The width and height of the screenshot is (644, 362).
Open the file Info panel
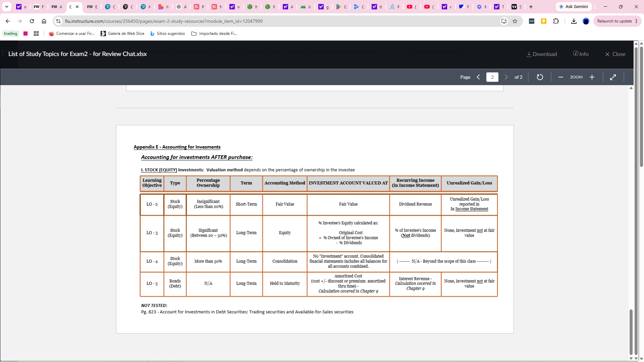click(581, 54)
